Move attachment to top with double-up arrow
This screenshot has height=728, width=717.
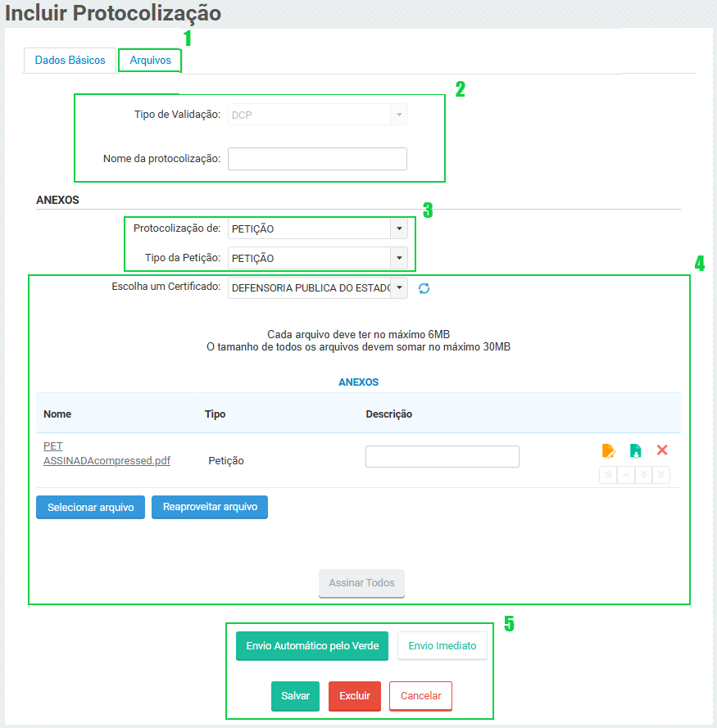point(608,475)
